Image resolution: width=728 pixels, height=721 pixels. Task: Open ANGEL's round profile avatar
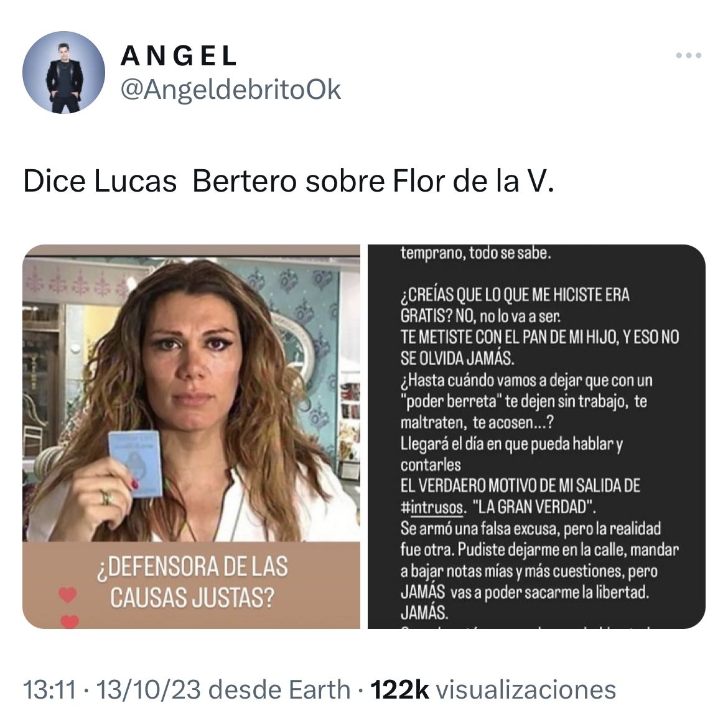point(63,72)
